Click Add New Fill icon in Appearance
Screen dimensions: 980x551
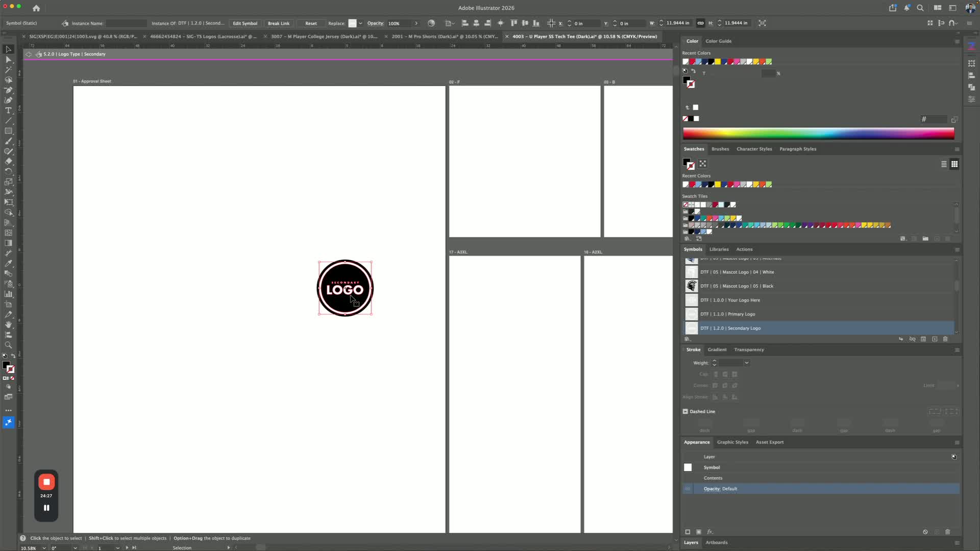[x=699, y=532]
